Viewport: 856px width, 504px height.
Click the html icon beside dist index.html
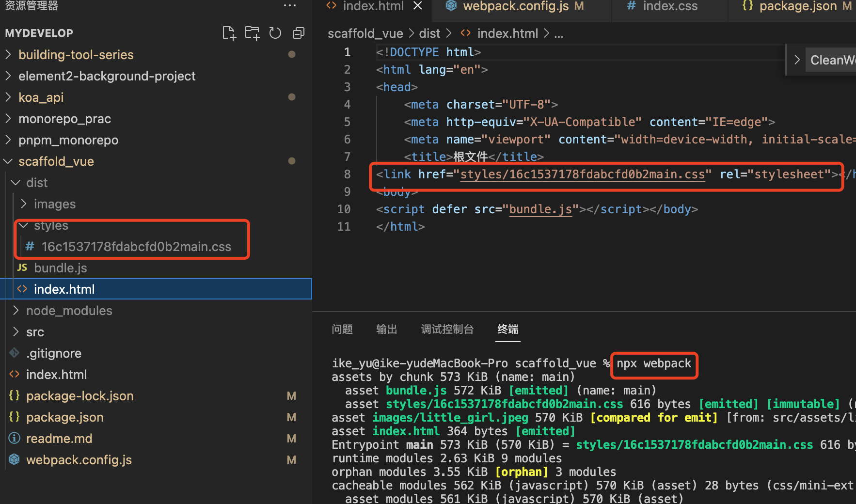point(22,289)
